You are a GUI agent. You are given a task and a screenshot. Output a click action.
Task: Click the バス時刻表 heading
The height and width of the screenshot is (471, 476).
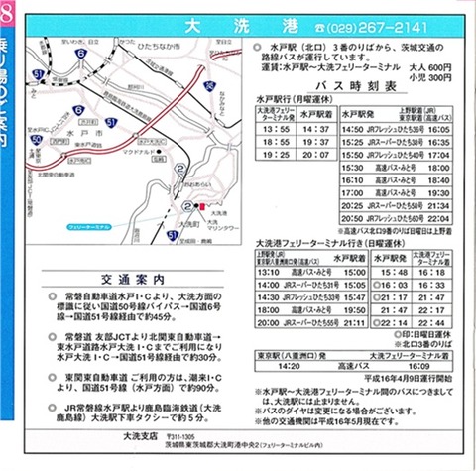(356, 86)
